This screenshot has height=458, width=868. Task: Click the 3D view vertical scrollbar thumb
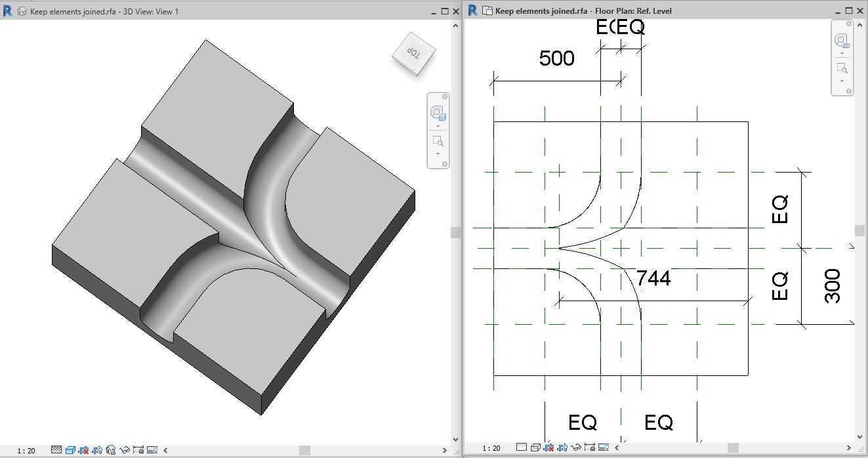(x=456, y=232)
